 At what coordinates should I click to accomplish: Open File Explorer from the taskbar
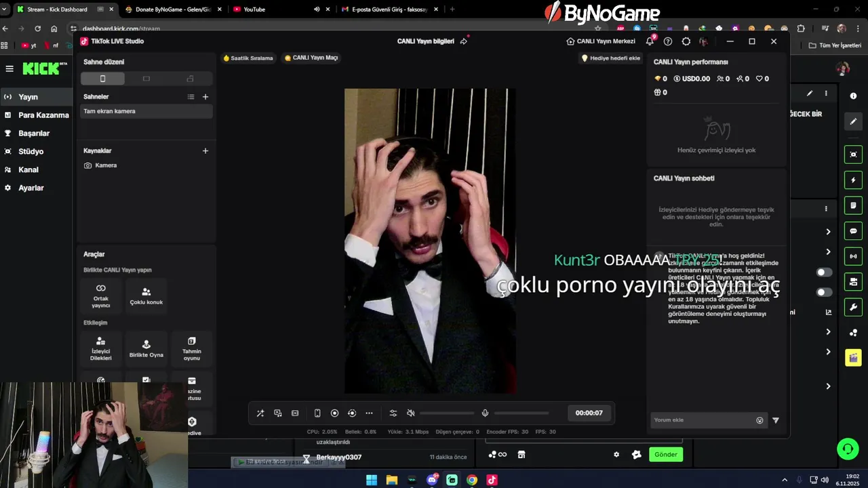(392, 480)
